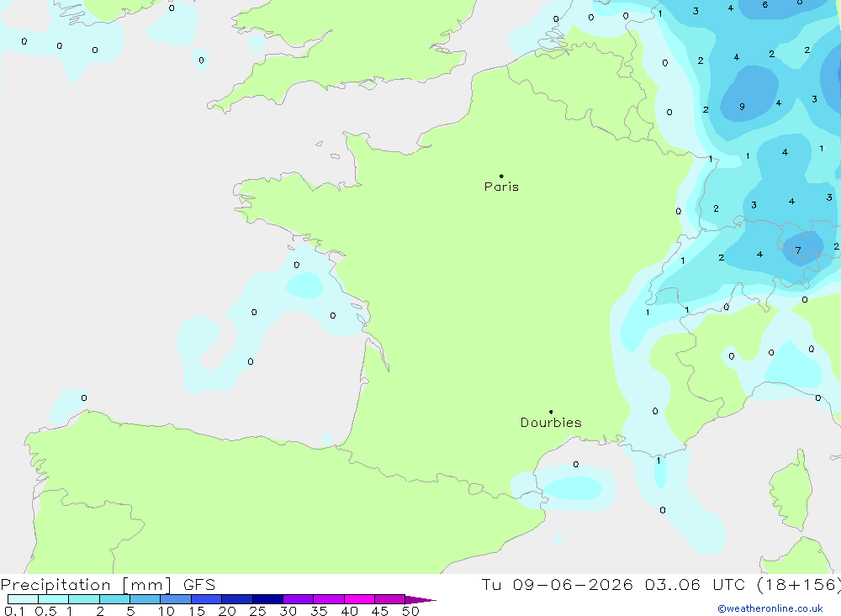This screenshot has width=841, height=616.
Task: Click the Paris city label
Action: (x=501, y=187)
